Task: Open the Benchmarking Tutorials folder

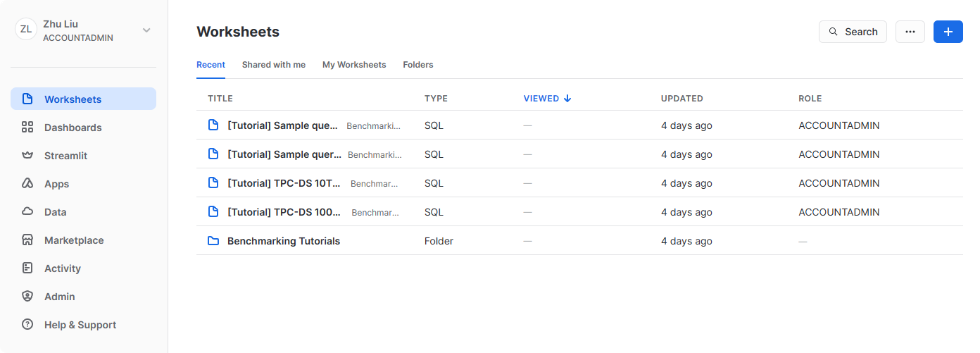Action: click(x=283, y=241)
